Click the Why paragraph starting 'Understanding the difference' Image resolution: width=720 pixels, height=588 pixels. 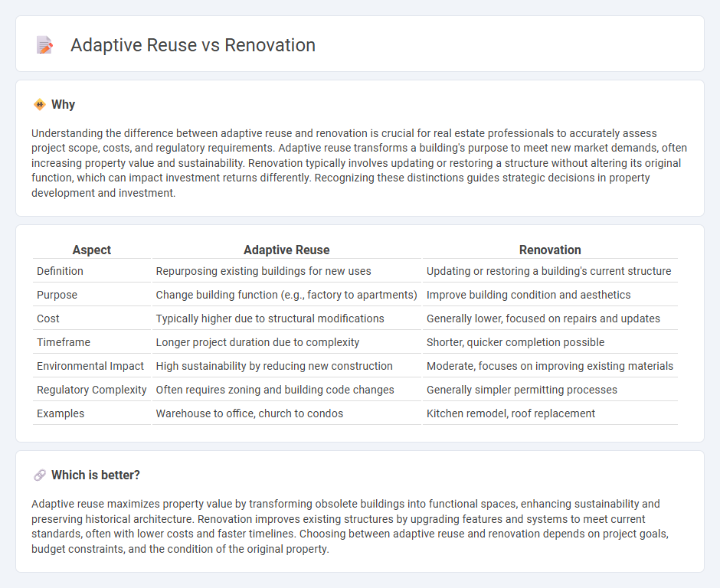[359, 163]
